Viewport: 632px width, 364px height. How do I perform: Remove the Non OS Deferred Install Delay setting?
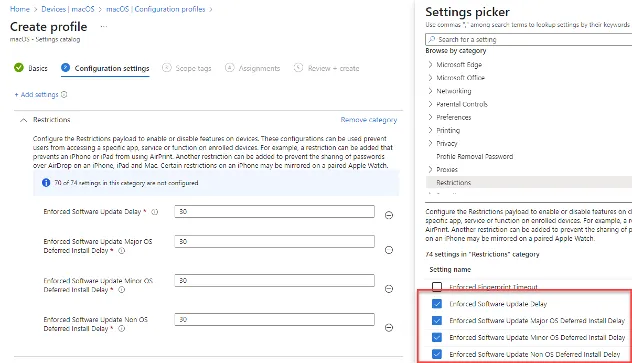tap(389, 327)
